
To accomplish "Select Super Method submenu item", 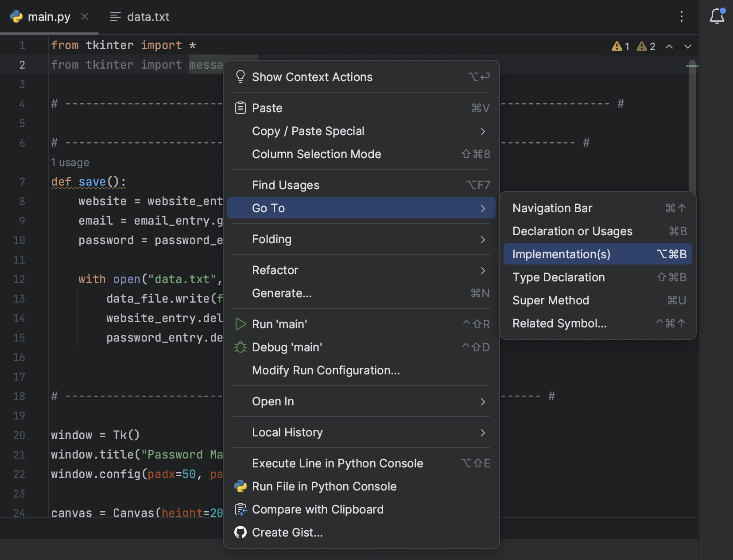I will (x=598, y=300).
